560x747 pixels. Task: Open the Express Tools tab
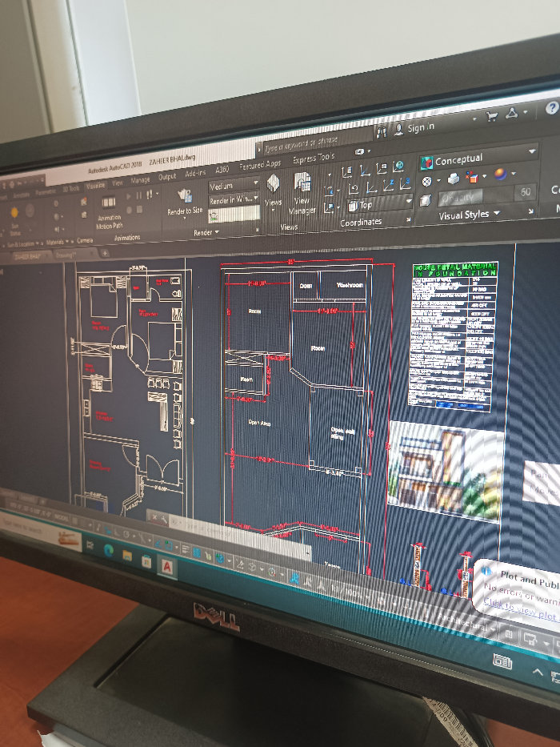pyautogui.click(x=314, y=159)
